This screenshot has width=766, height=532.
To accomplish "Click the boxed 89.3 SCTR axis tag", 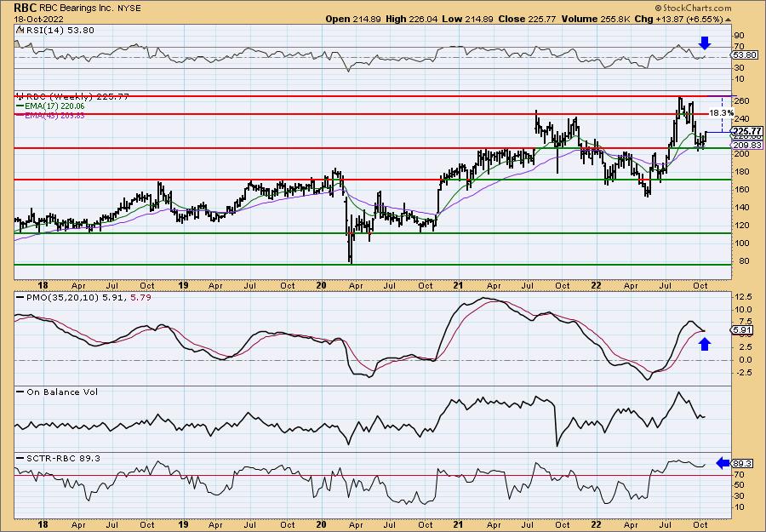I will pos(742,463).
